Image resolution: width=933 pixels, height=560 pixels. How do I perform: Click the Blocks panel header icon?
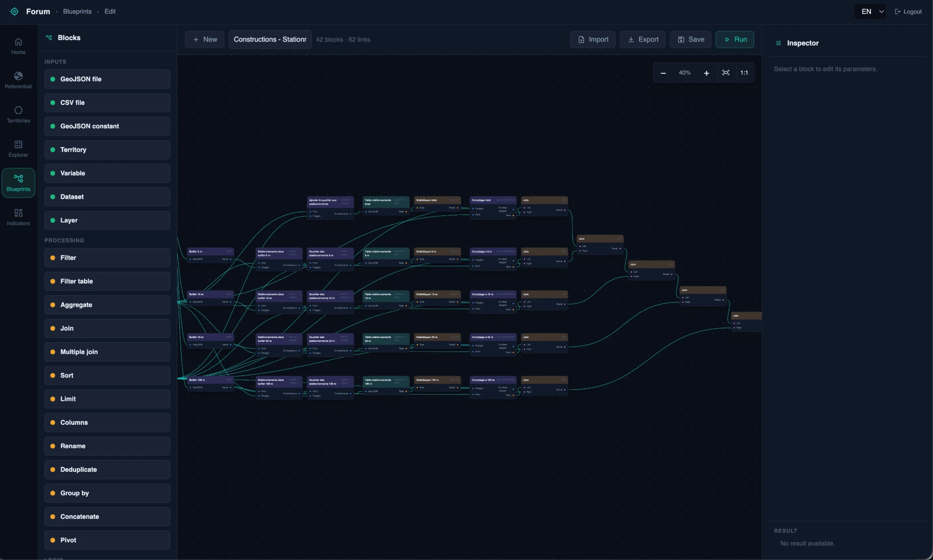pos(49,38)
